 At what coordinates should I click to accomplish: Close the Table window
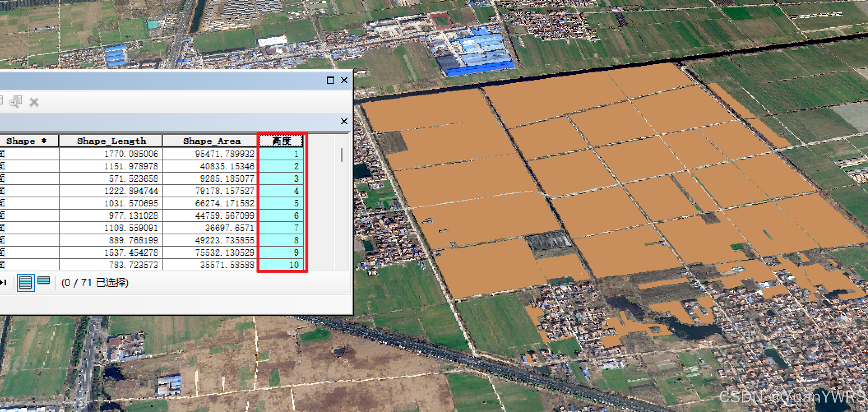344,80
